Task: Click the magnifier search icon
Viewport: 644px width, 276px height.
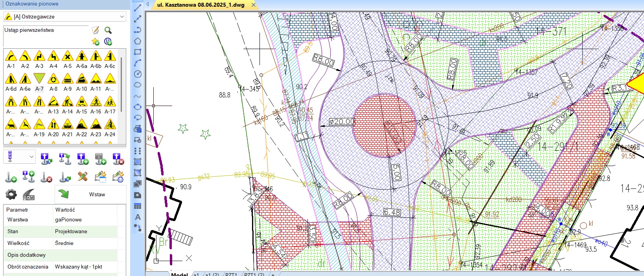Action: [x=108, y=30]
